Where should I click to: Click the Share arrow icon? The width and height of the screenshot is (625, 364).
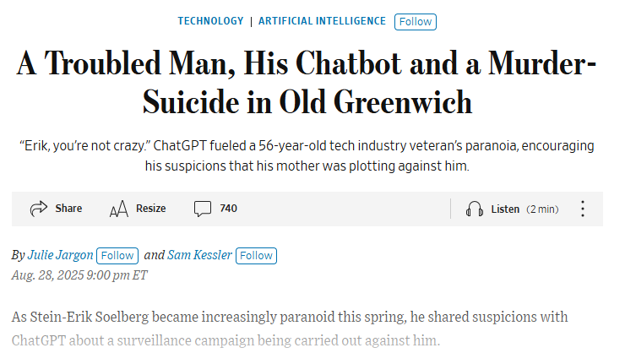39,209
